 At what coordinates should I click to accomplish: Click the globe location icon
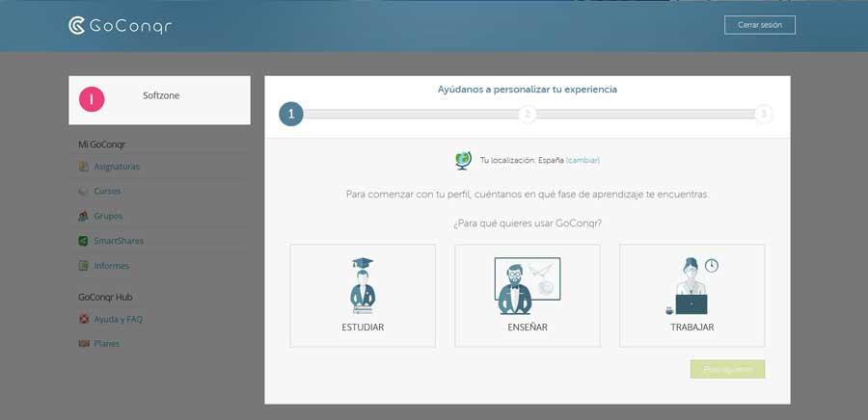click(x=463, y=160)
